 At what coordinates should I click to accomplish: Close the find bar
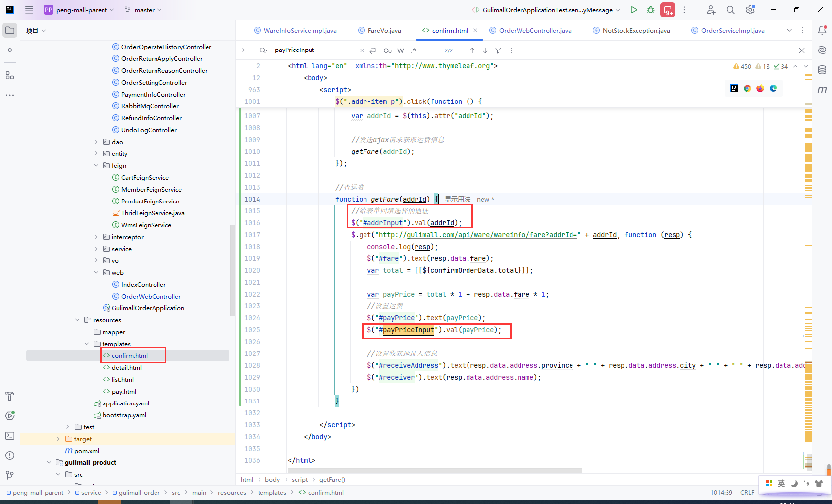(802, 50)
